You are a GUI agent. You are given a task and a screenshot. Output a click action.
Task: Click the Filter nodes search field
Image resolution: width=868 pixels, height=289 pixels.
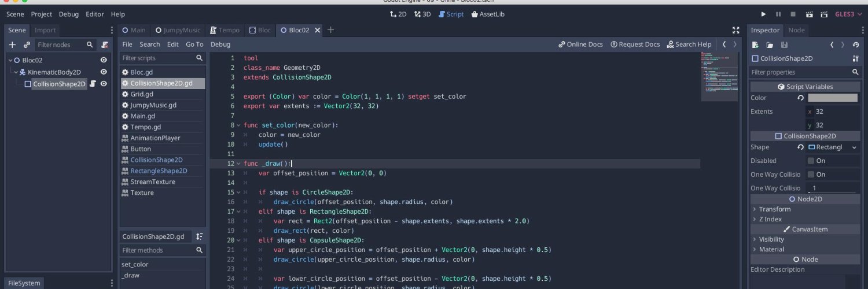pos(65,45)
